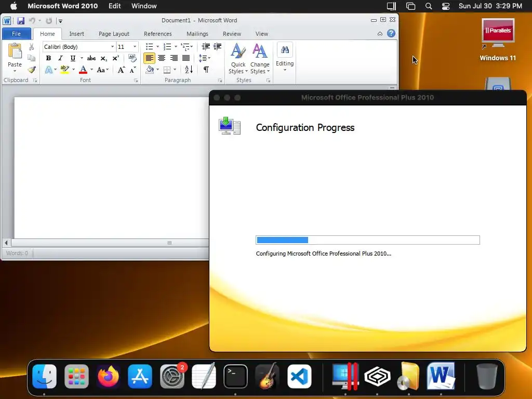Click the Grow Font icon

pyautogui.click(x=121, y=70)
